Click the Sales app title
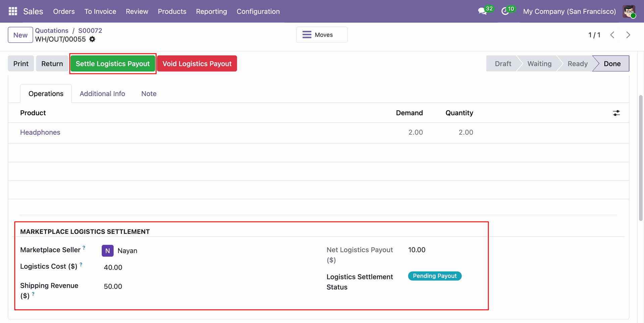The image size is (644, 323). click(33, 11)
